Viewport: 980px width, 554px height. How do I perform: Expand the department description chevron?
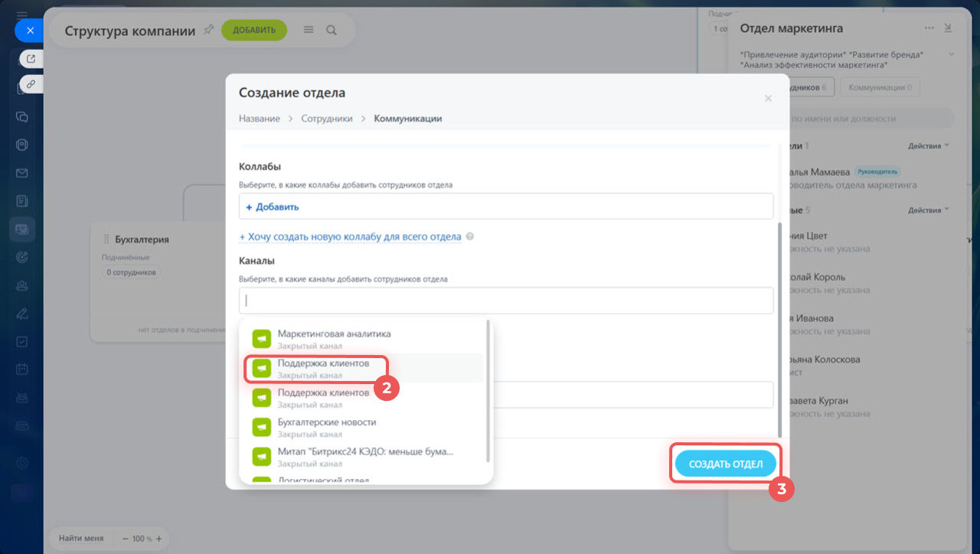(952, 54)
